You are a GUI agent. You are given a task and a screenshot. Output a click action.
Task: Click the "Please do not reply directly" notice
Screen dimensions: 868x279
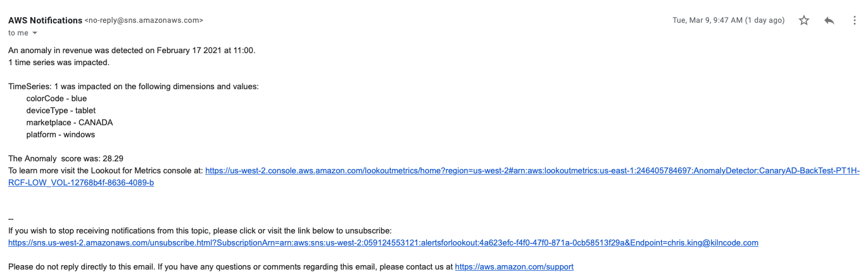click(x=230, y=267)
